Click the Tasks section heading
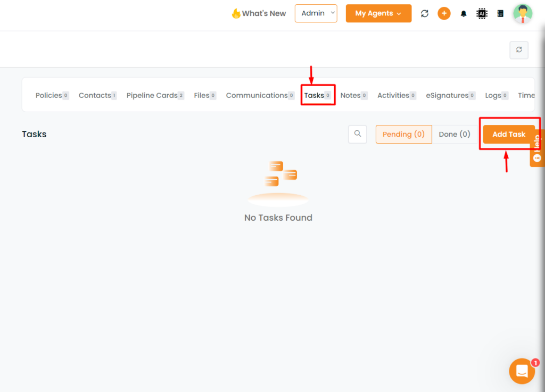545x392 pixels. pyautogui.click(x=34, y=135)
